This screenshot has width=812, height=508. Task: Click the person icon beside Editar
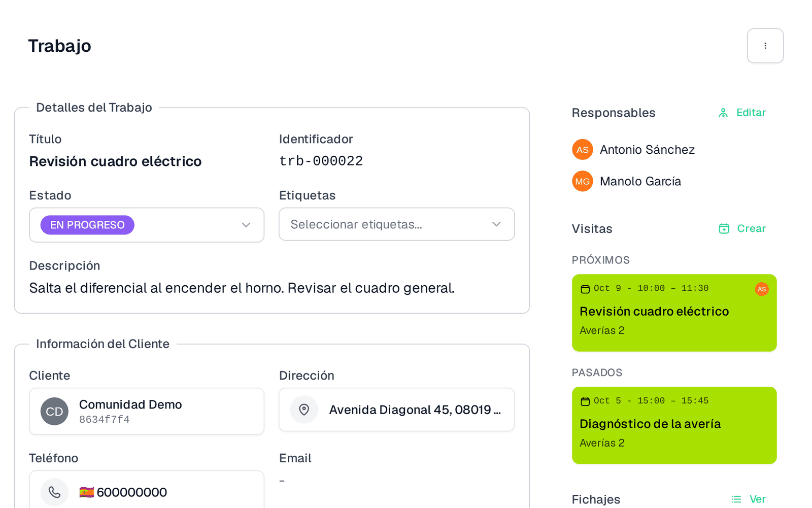pos(723,113)
